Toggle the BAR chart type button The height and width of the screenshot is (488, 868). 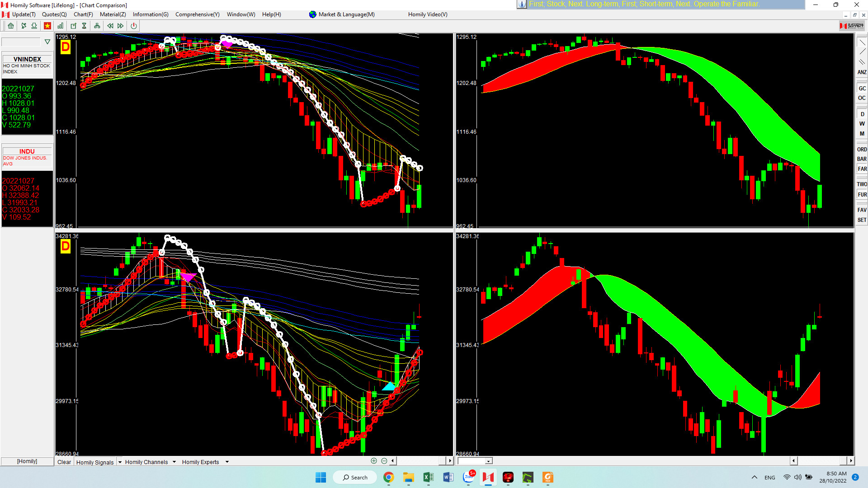(862, 159)
